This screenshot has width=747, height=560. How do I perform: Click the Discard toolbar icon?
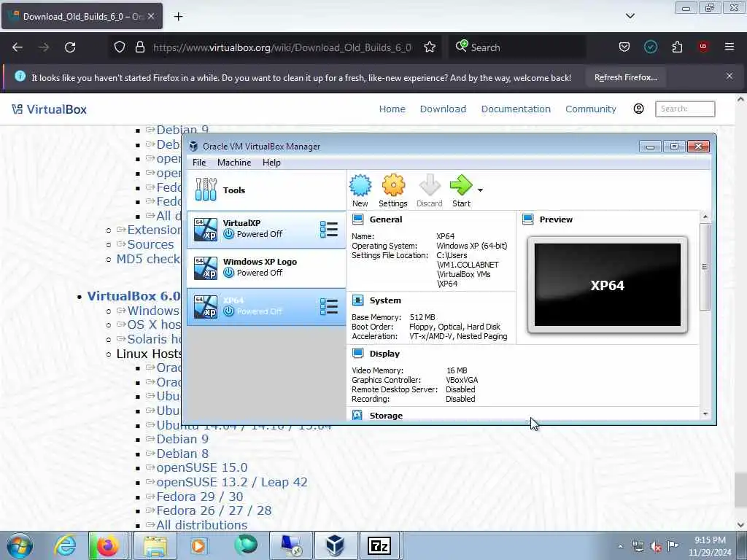429,191
